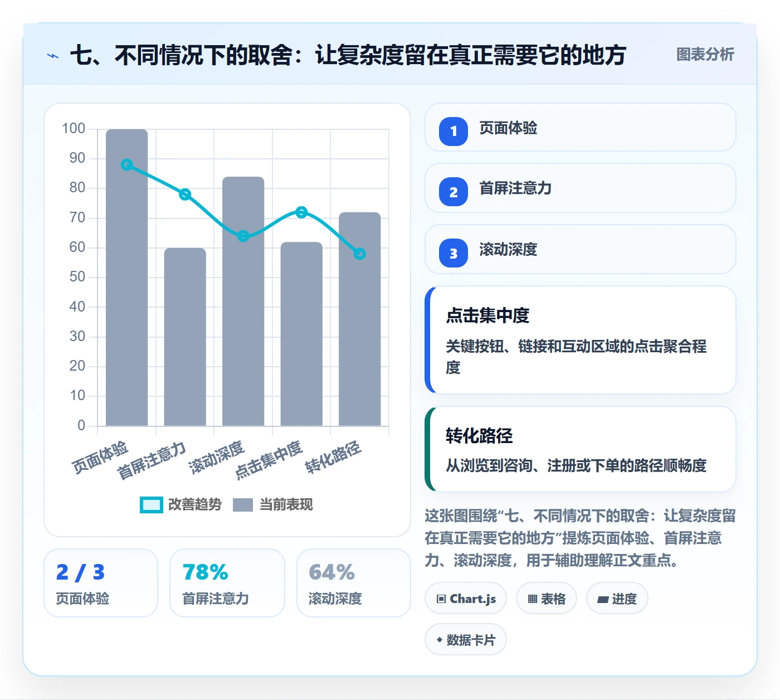780x700 pixels.
Task: Click the summary paragraph starting 这张图围绕
Action: coord(580,538)
